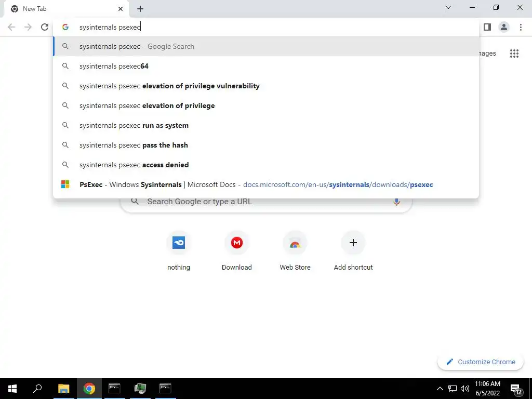The image size is (532, 399).
Task: Open the tab search chevron
Action: (448, 7)
